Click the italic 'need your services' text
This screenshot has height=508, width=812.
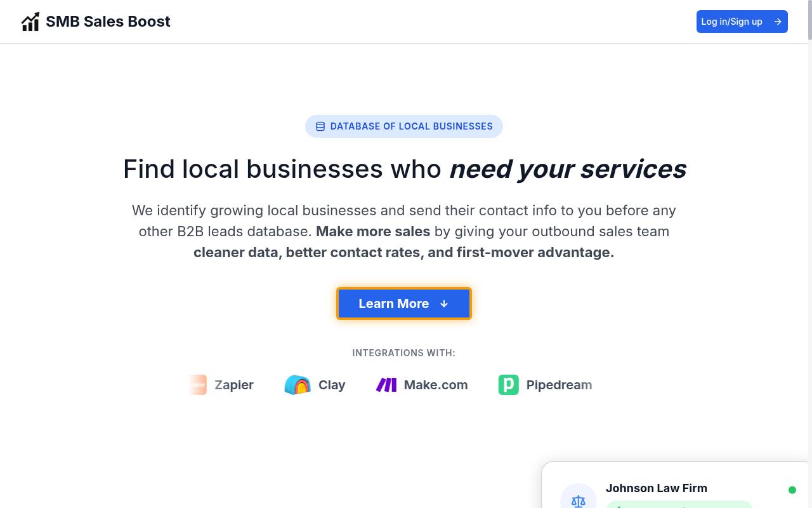point(568,169)
